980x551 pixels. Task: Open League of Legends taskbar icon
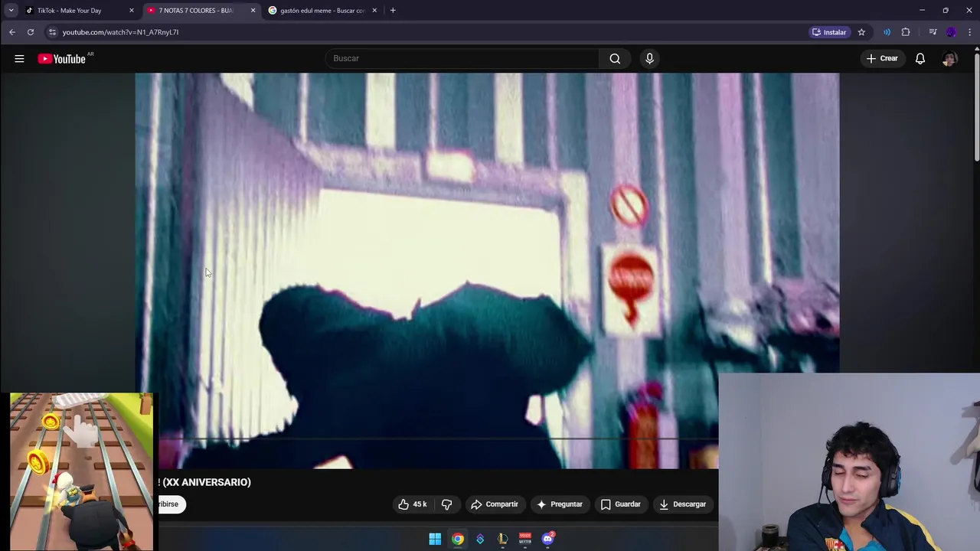pyautogui.click(x=502, y=539)
